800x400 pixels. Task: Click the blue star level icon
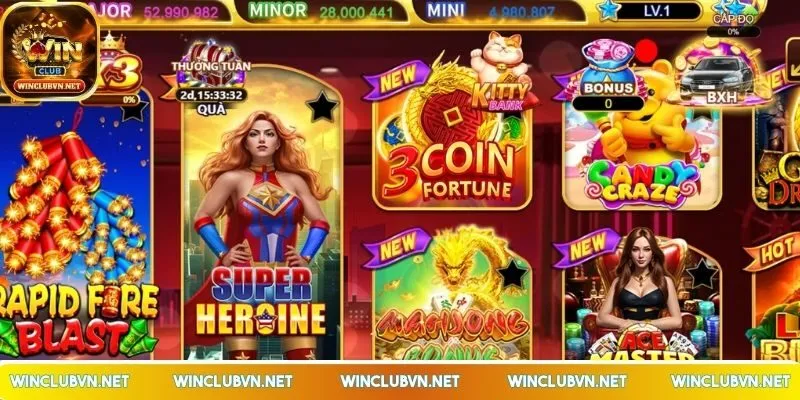[x=608, y=11]
